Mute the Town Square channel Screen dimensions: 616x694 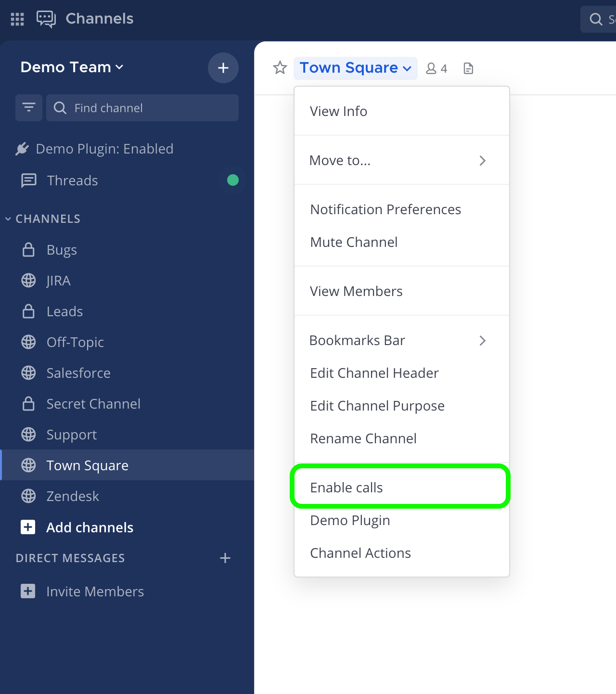tap(354, 242)
